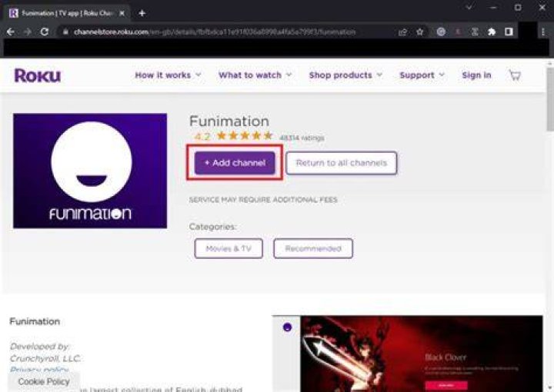Click the site lock icon
The height and width of the screenshot is (392, 554).
pos(65,32)
